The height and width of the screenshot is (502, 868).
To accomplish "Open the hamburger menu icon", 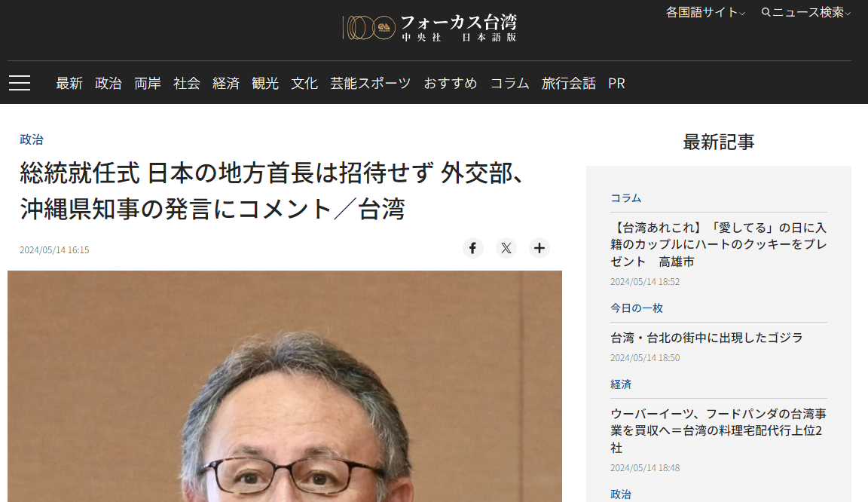I will tap(20, 83).
